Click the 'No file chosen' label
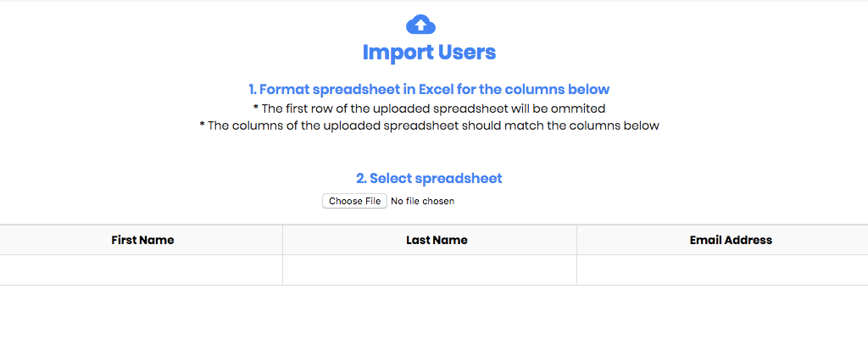 coord(422,201)
